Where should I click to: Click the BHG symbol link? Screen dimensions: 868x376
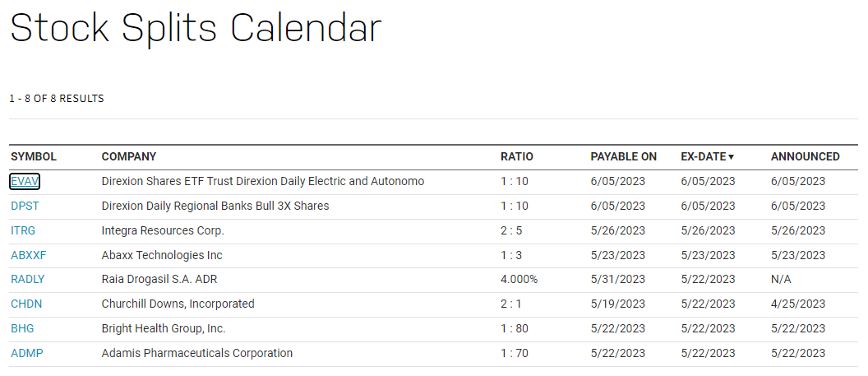click(x=22, y=329)
